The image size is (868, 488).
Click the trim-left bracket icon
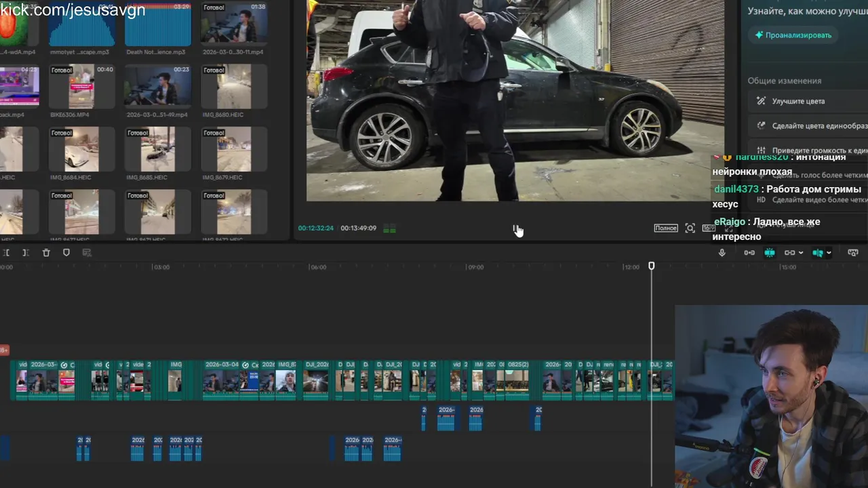coord(5,253)
